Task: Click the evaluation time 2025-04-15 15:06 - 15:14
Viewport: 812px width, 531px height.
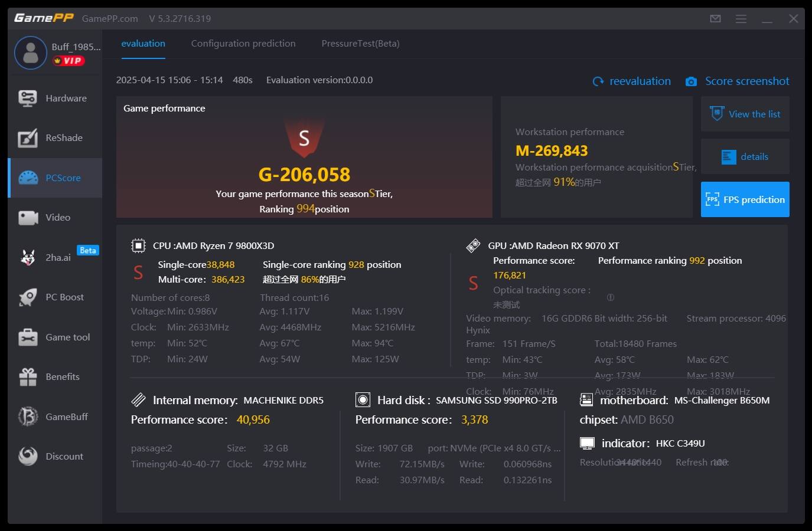Action: coord(169,80)
